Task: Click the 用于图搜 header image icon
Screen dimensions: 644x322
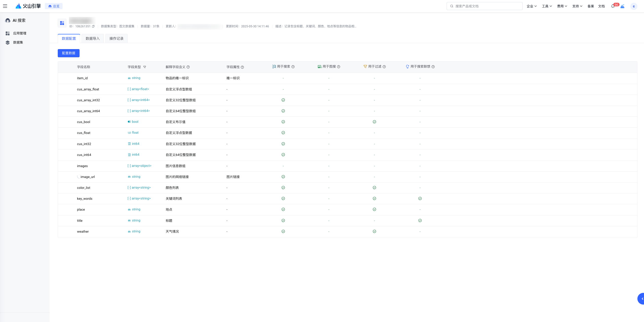Action: point(319,67)
